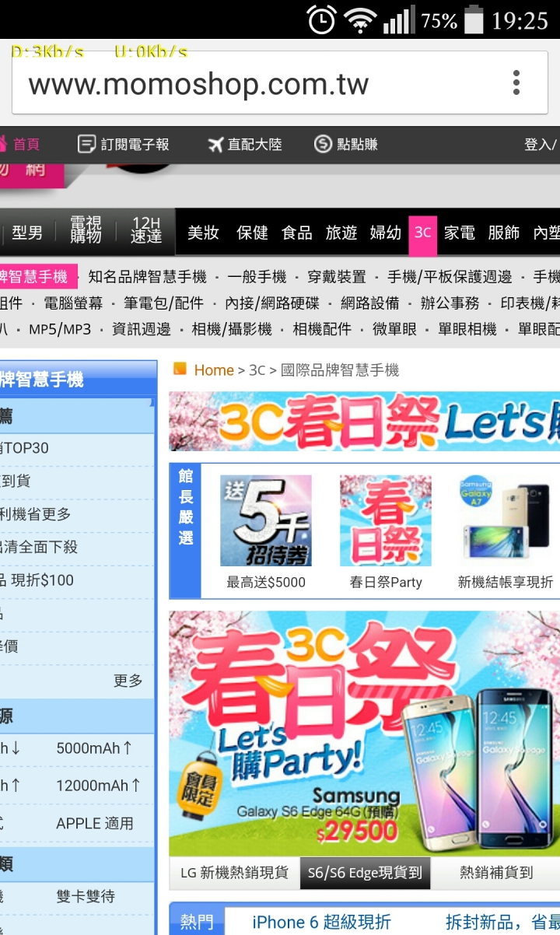Tap the Samsung Galaxy S6 Edge banner
The width and height of the screenshot is (560, 935).
click(x=364, y=734)
